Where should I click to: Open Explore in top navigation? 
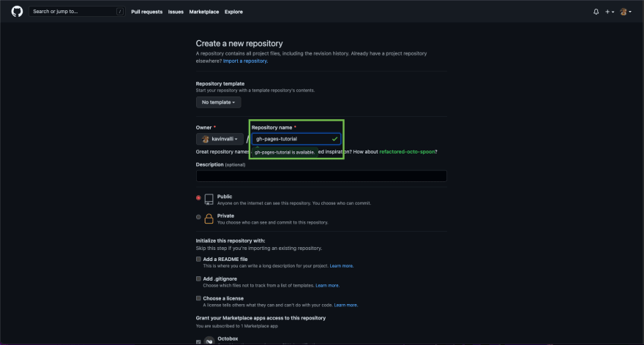coord(233,12)
